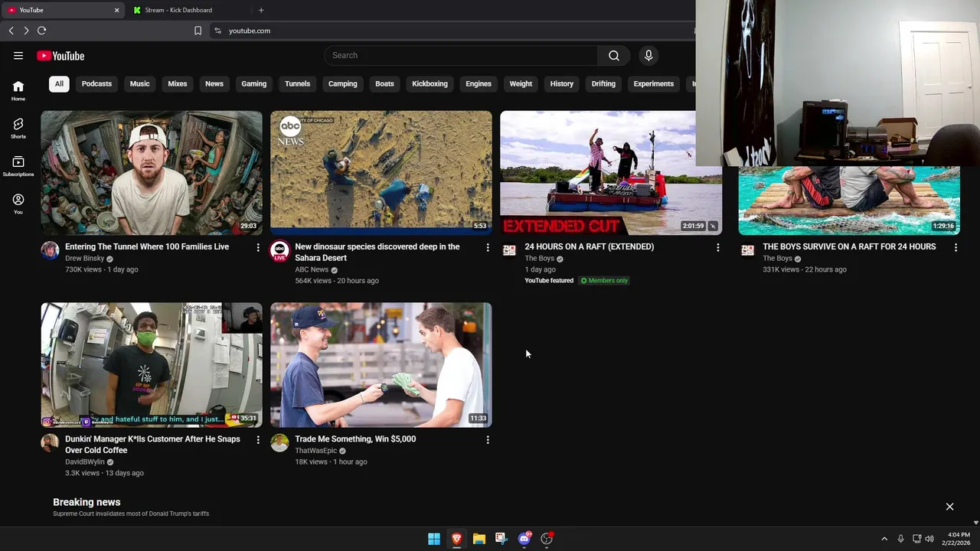Select the Camping filter chip
The image size is (980, 551).
point(343,83)
